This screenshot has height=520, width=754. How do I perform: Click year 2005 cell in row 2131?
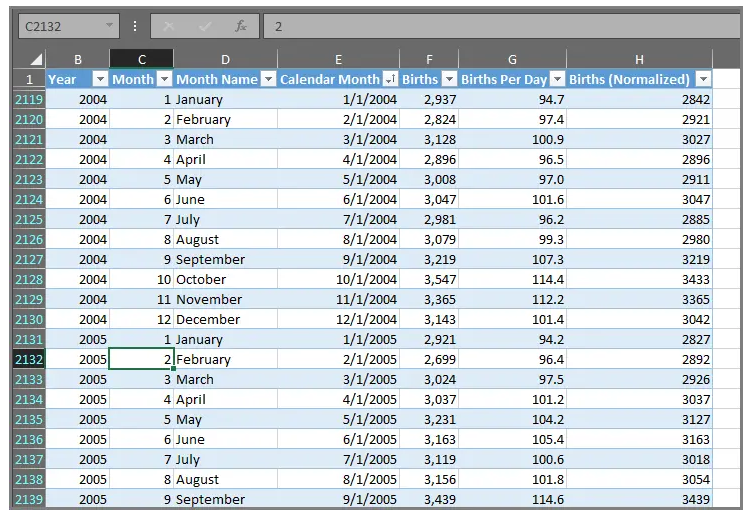coord(77,339)
